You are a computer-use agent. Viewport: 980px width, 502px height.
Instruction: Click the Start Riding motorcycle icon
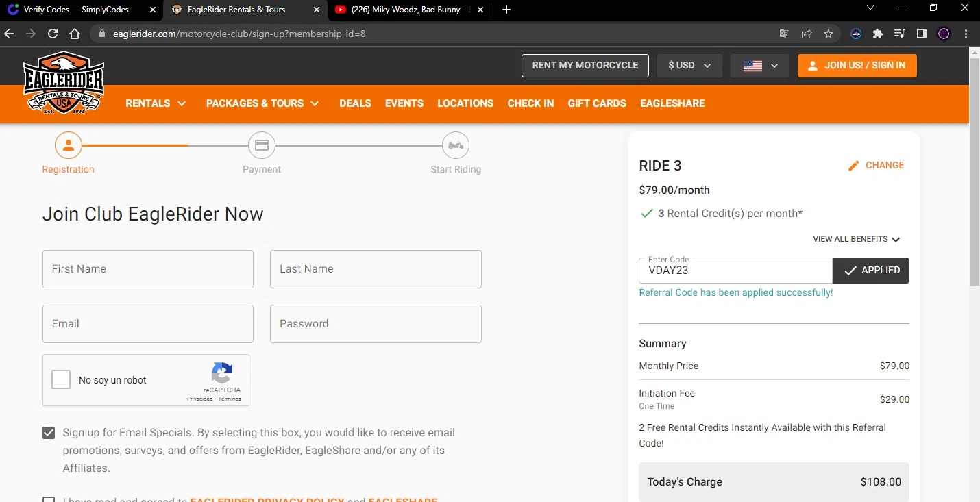pos(456,145)
